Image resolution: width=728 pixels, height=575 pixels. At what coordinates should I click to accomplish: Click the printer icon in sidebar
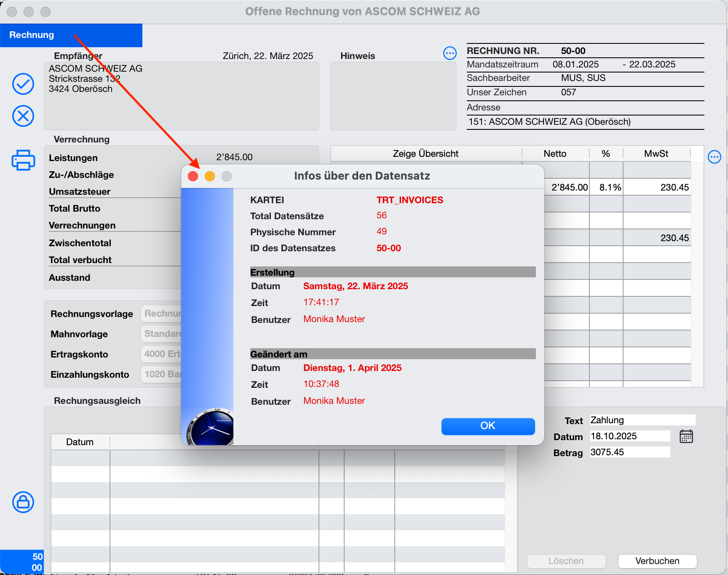pyautogui.click(x=23, y=160)
